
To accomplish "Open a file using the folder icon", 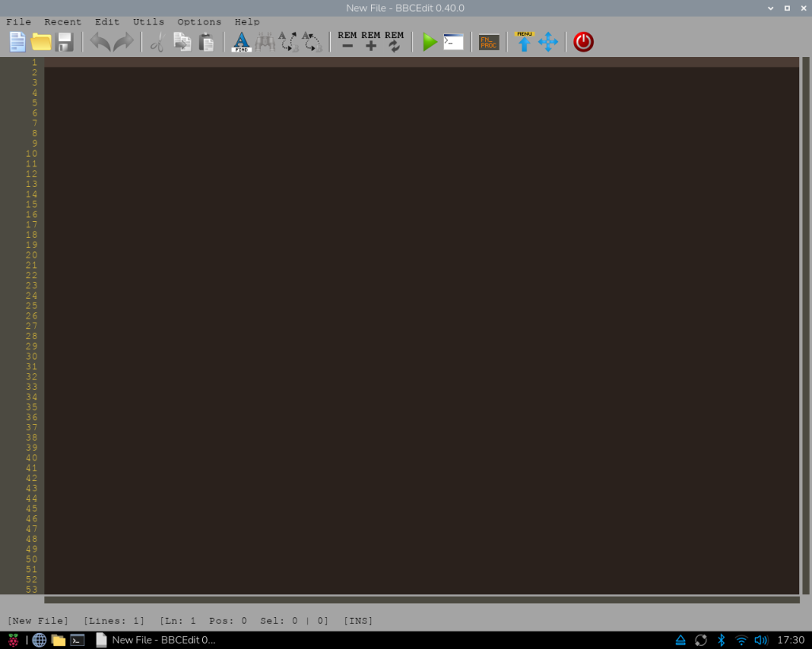I will click(41, 42).
